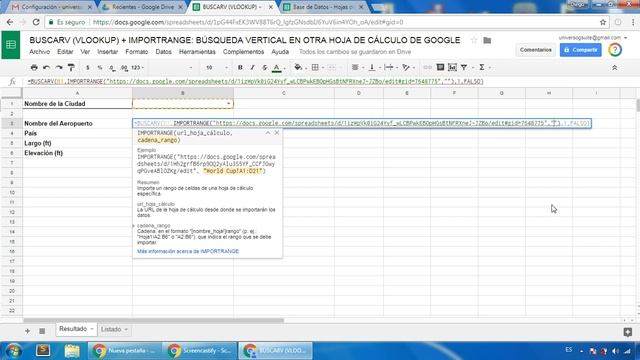Open the Complementos menu
Screen dimensions: 640x360
pyautogui.click(x=243, y=52)
